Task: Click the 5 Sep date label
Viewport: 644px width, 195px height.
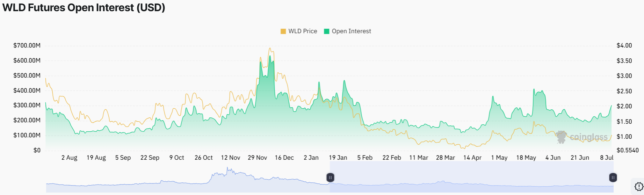Action: [123, 158]
